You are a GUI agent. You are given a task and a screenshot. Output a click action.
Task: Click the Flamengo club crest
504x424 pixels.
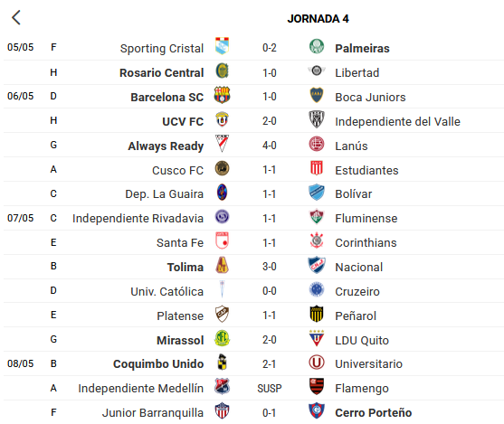(x=317, y=386)
